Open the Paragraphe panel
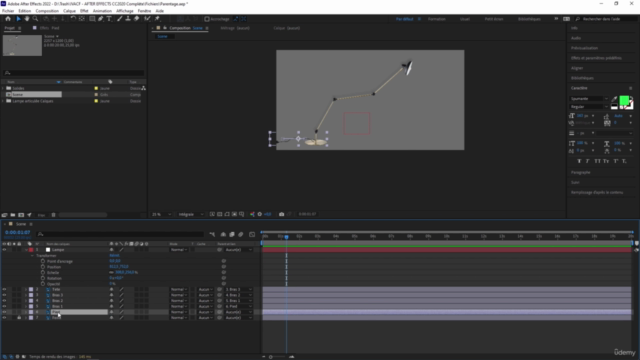This screenshot has height=360, width=640. (x=581, y=173)
